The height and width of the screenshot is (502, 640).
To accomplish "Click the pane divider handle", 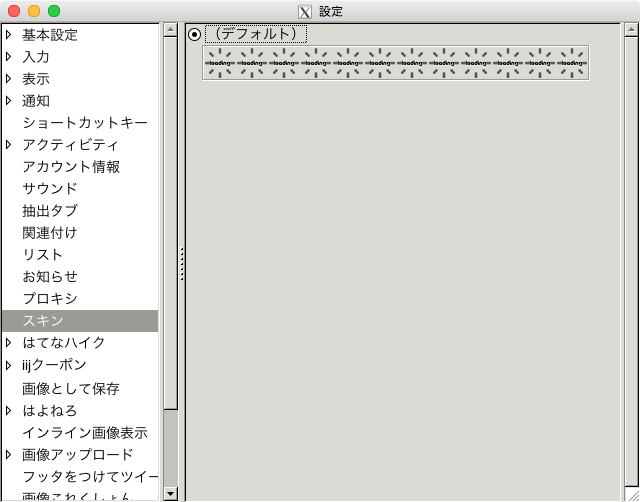I will point(181,264).
